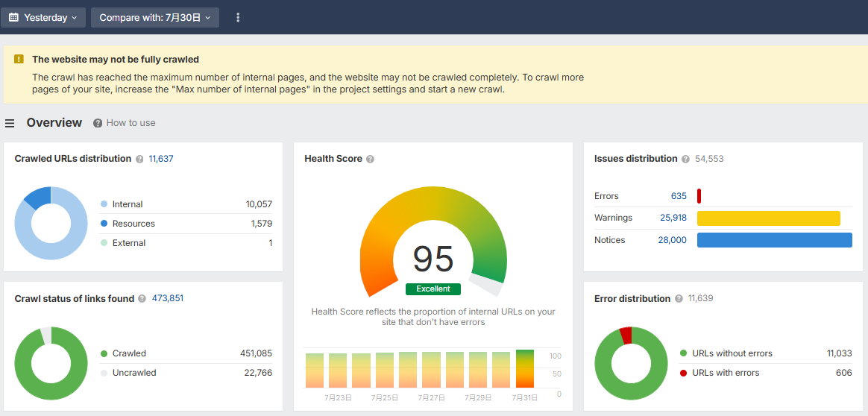This screenshot has width=868, height=416.
Task: Click the 7月27日 health score history bar
Action: (431, 370)
